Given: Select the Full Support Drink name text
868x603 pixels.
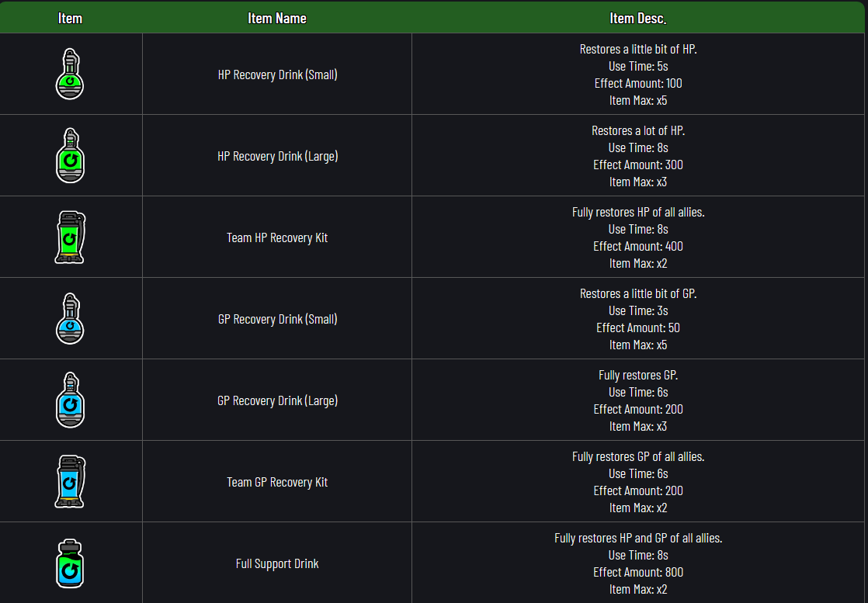Looking at the screenshot, I should [x=277, y=564].
